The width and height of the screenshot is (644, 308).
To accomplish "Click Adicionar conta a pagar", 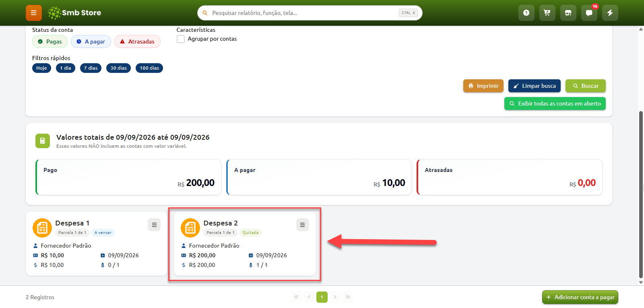I will pos(580,297).
